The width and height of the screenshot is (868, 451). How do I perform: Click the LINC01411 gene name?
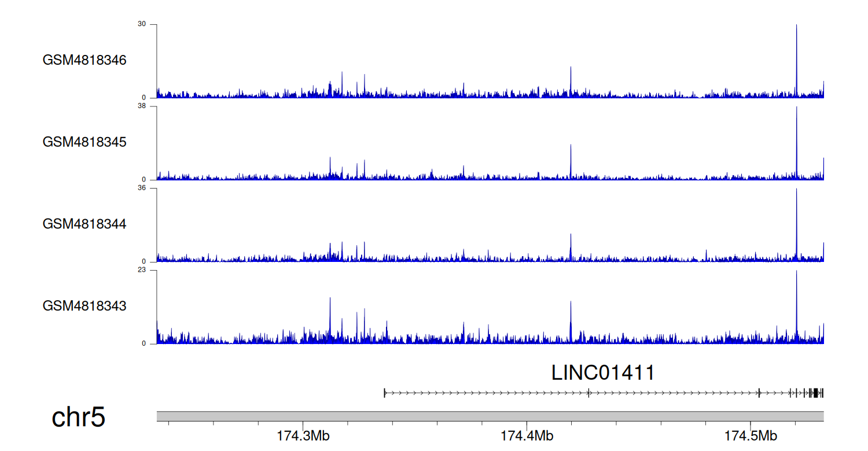[603, 373]
